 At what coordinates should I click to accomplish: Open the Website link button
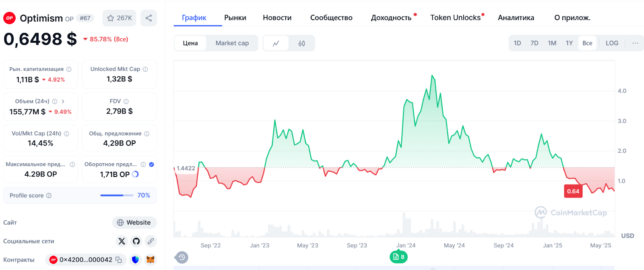(134, 222)
